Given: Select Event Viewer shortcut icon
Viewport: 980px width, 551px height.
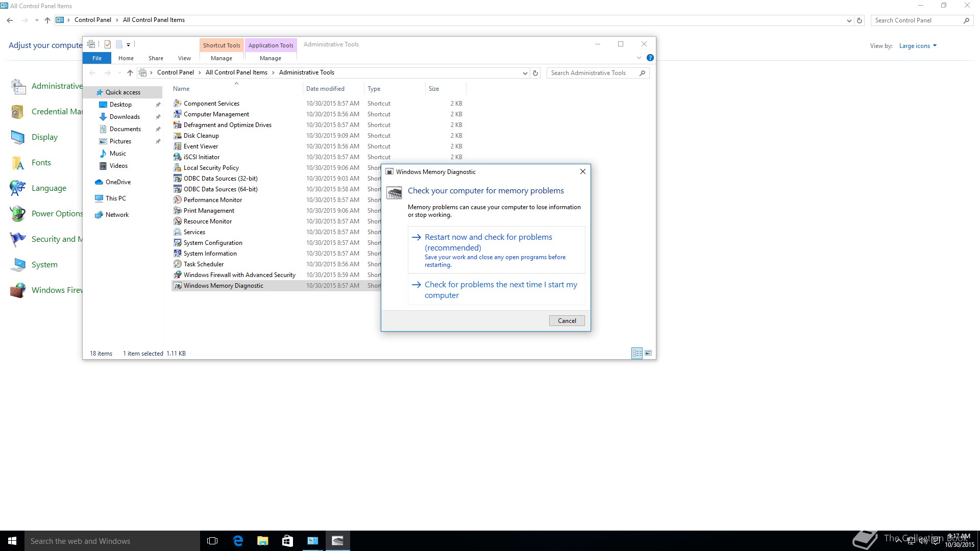Looking at the screenshot, I should pos(177,146).
